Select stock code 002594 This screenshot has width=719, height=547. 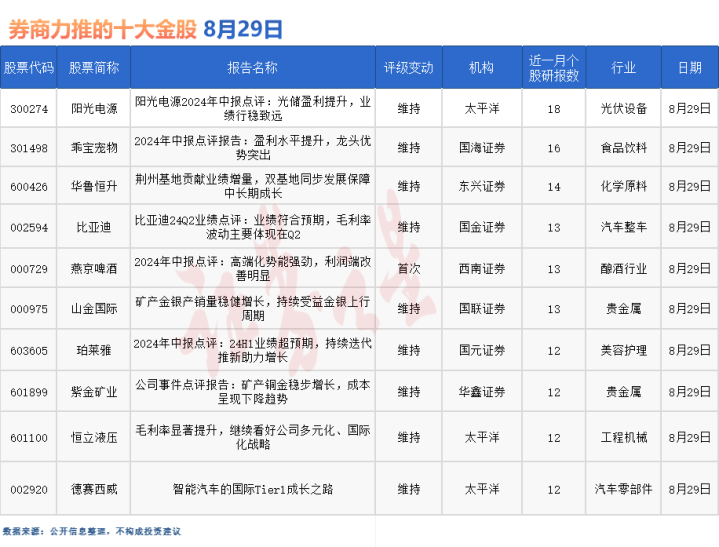[29, 227]
